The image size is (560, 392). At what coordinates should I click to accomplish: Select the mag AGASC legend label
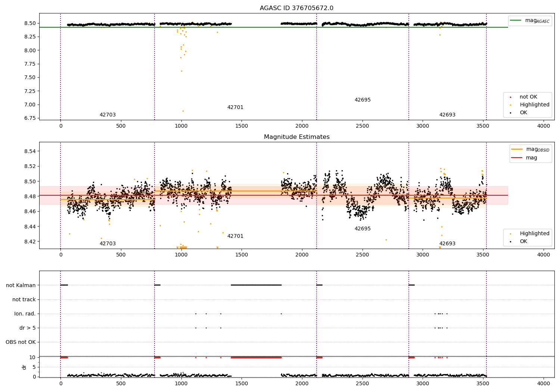[537, 21]
